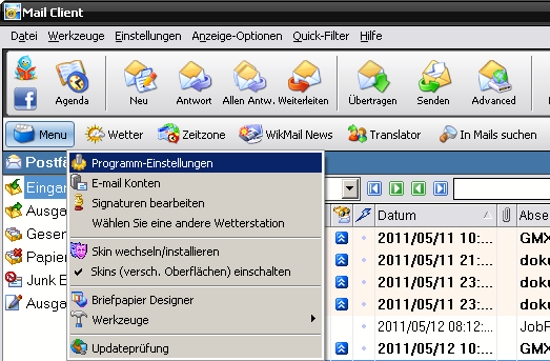Open the Wetter weather panel
This screenshot has width=550, height=361.
coord(114,134)
